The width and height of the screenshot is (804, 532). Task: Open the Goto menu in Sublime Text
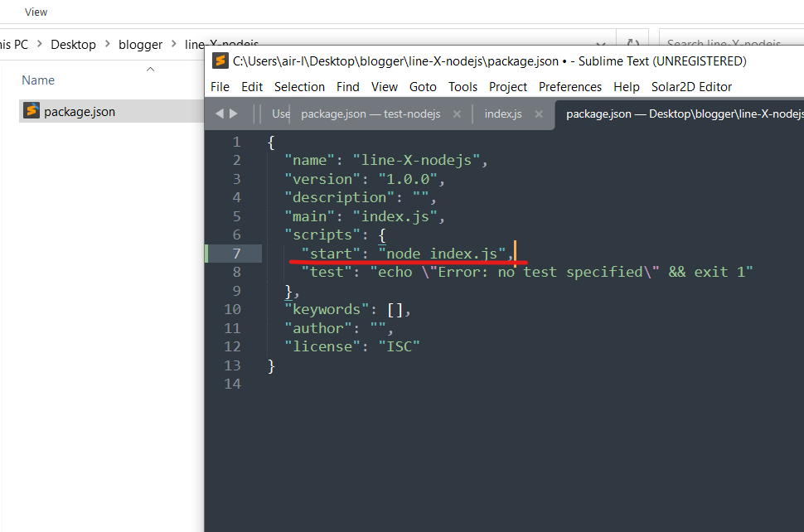click(423, 86)
